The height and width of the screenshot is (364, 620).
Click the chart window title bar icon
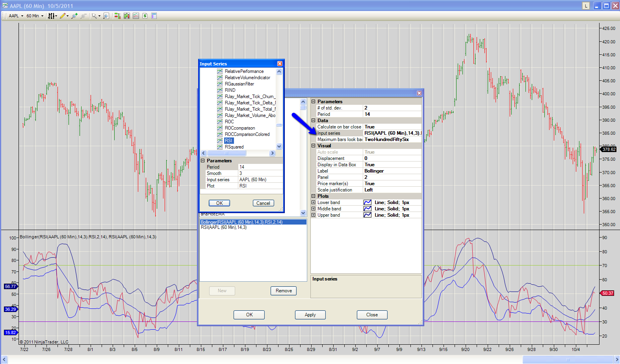coord(5,6)
